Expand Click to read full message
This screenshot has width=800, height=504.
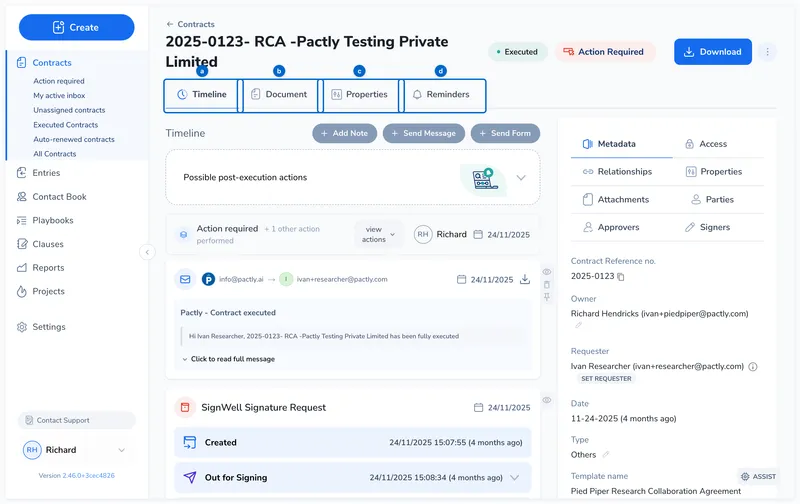click(229, 359)
